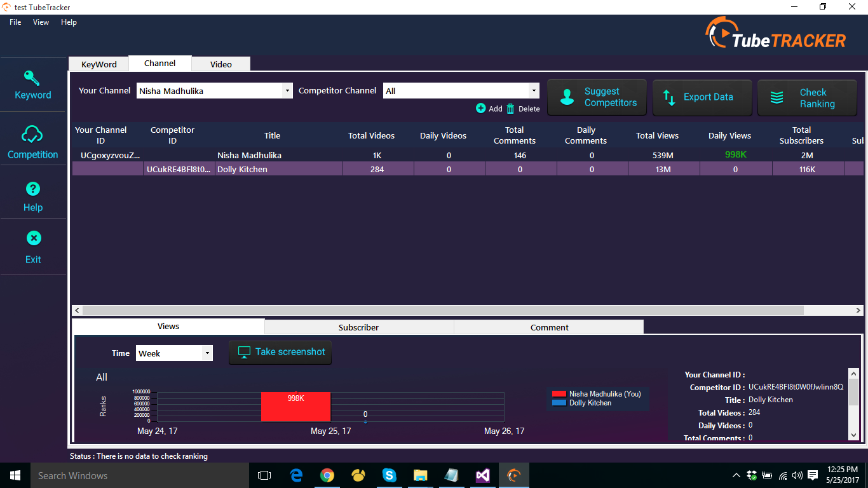The image size is (868, 488).
Task: Select the Nisha Madhulika table row title
Action: (249, 155)
